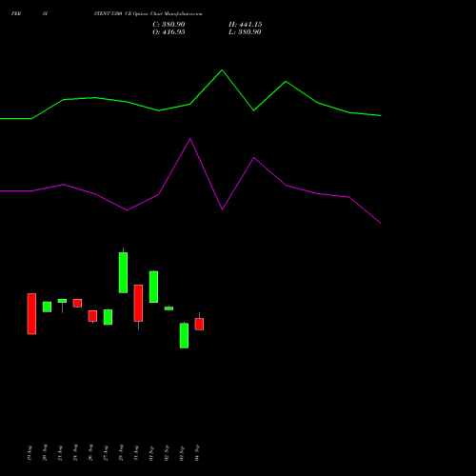Click the '20 Aug' date label
This screenshot has width=476, height=476.
(x=45, y=452)
